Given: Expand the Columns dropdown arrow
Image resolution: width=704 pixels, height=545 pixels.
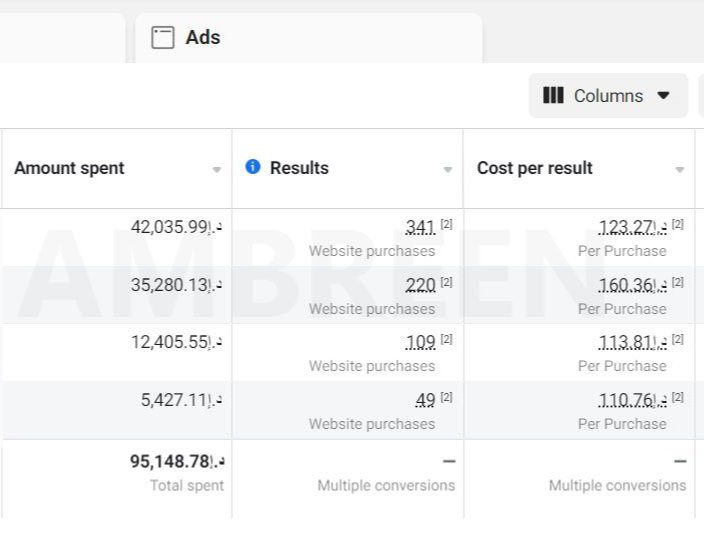Looking at the screenshot, I should pyautogui.click(x=663, y=96).
